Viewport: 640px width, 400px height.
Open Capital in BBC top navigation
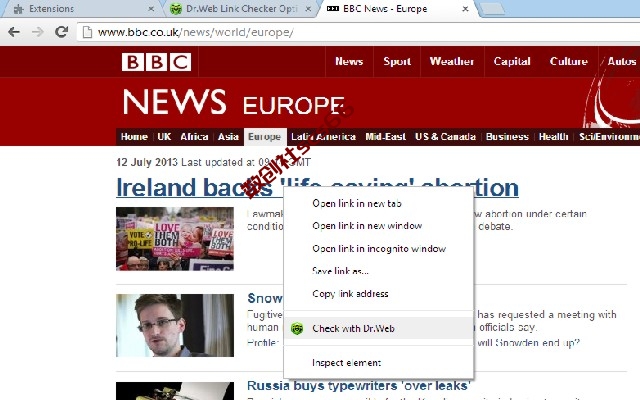point(512,62)
